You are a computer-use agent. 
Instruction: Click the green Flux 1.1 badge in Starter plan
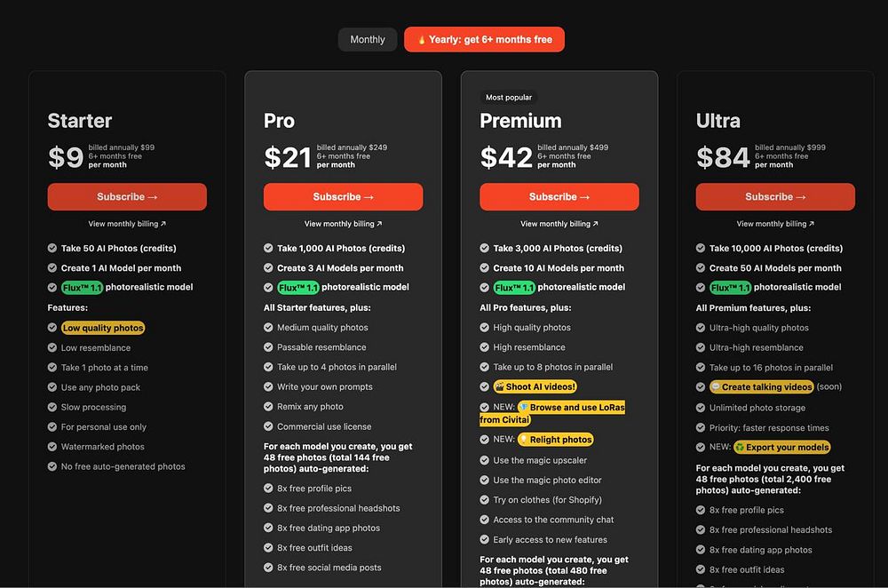point(82,288)
